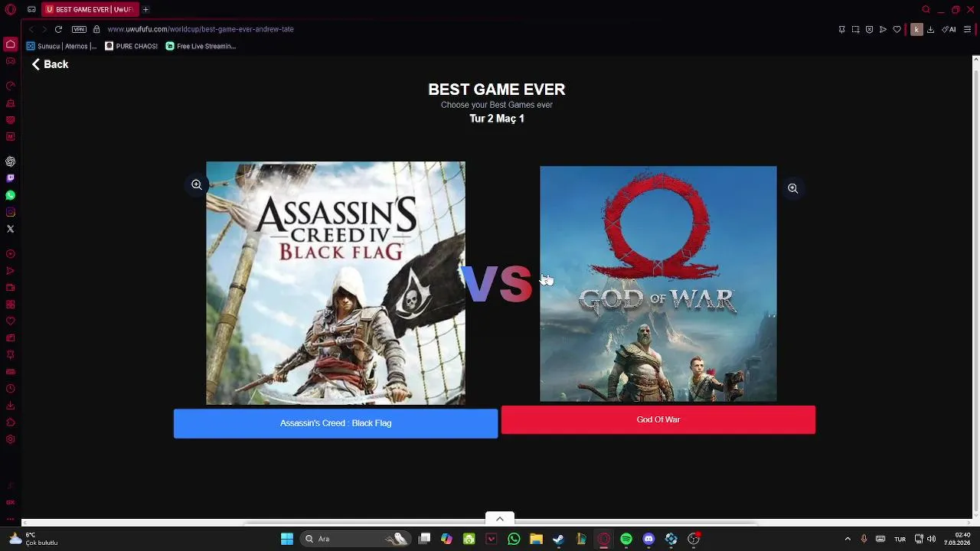Open File Explorer from the taskbar

pyautogui.click(x=536, y=539)
